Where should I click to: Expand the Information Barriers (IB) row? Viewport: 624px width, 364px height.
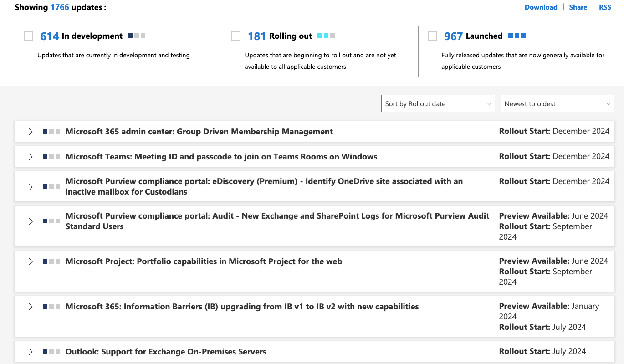click(x=31, y=307)
